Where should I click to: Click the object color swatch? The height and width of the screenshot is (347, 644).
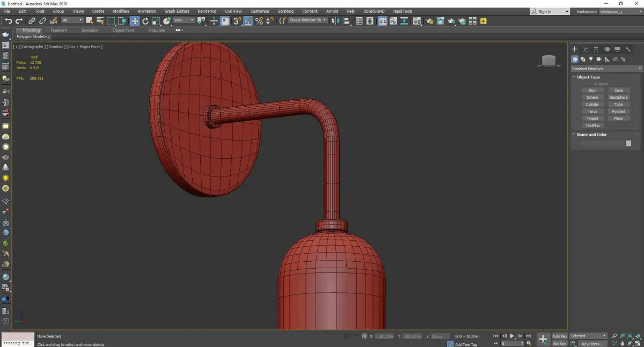pos(628,144)
